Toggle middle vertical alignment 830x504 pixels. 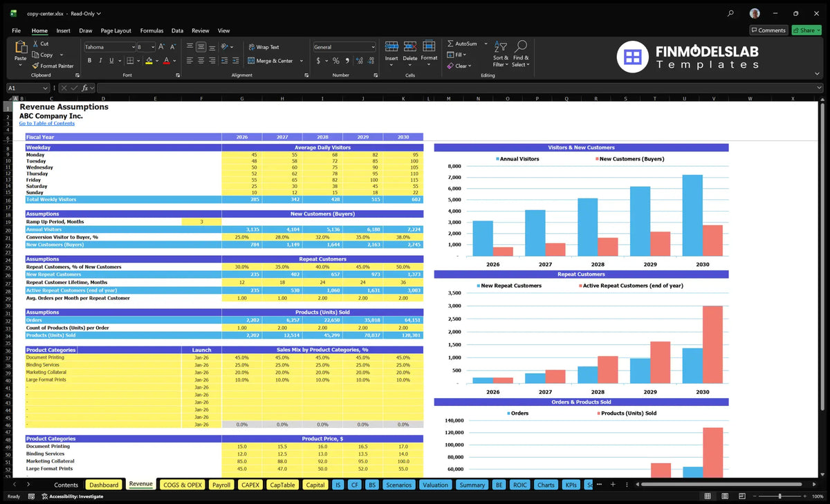pos(201,47)
